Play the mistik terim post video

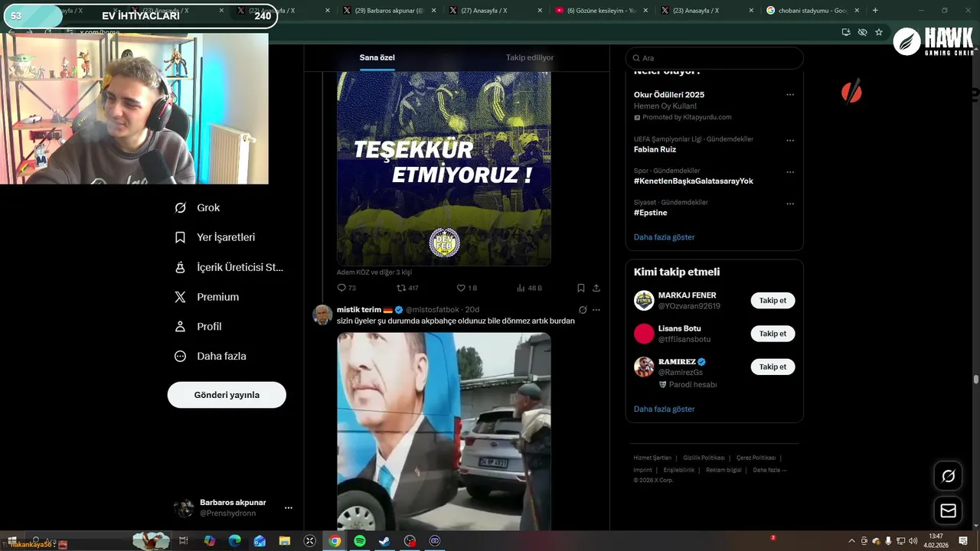point(444,431)
